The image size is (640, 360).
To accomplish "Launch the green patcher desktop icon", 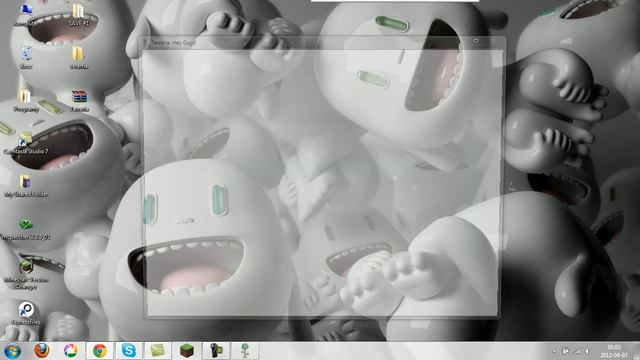I will 26,229.
